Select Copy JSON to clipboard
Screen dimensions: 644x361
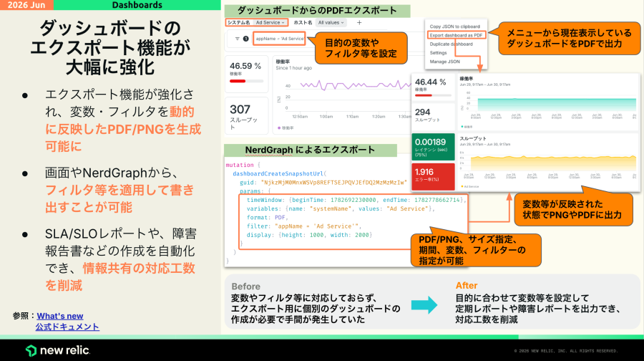(454, 27)
